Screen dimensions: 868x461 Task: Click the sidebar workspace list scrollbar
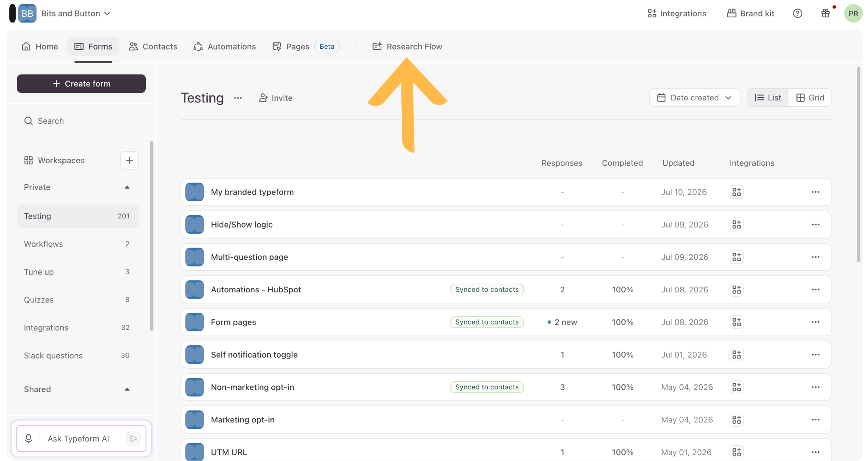[152, 236]
